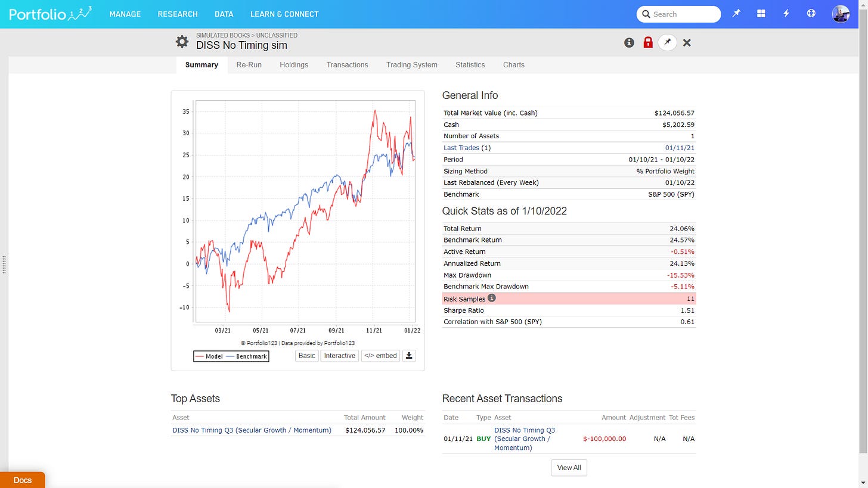Close the book with the X icon
The width and height of the screenshot is (868, 488).
click(x=687, y=43)
